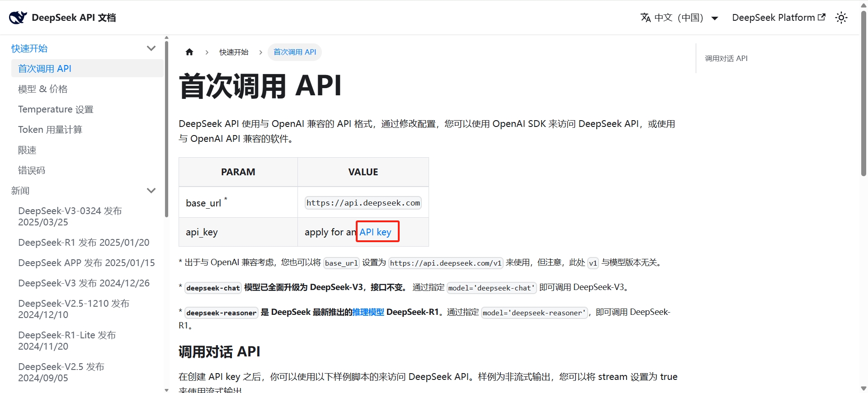
Task: Open Token 用量计算 sidebar item
Action: [50, 130]
